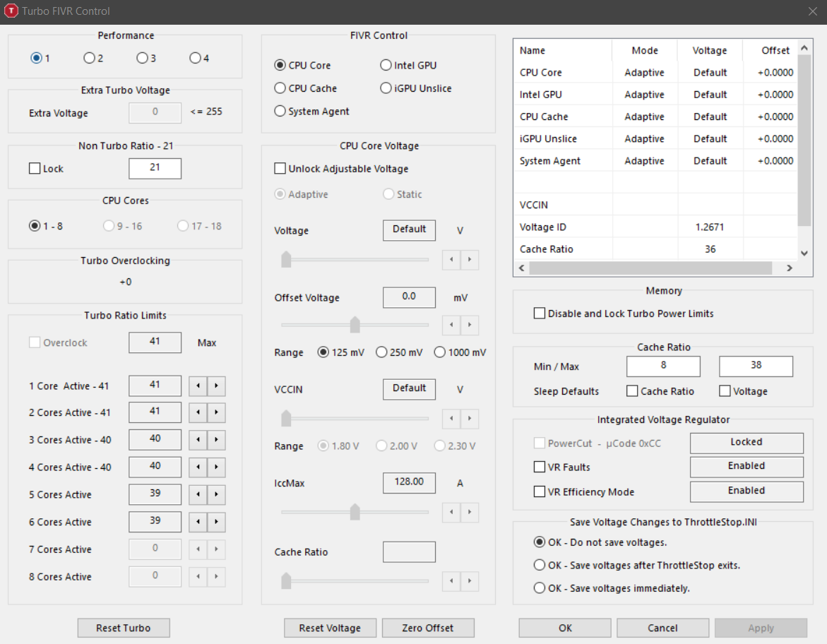827x644 pixels.
Task: Click the IccMax slider thumb
Action: coord(355,512)
